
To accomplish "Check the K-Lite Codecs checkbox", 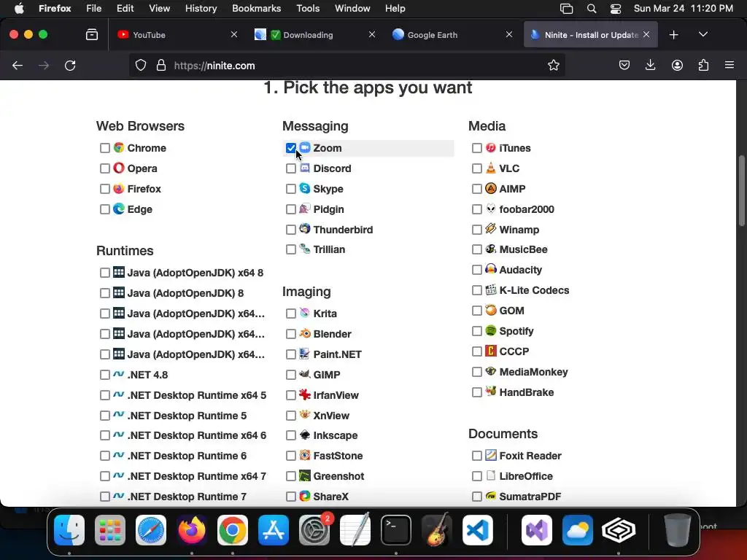I will pyautogui.click(x=477, y=290).
